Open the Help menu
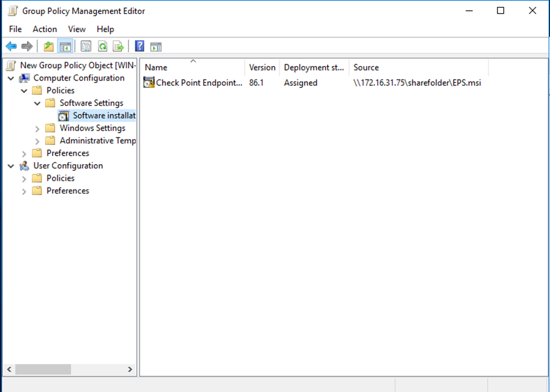Image resolution: width=550 pixels, height=392 pixels. 105,29
